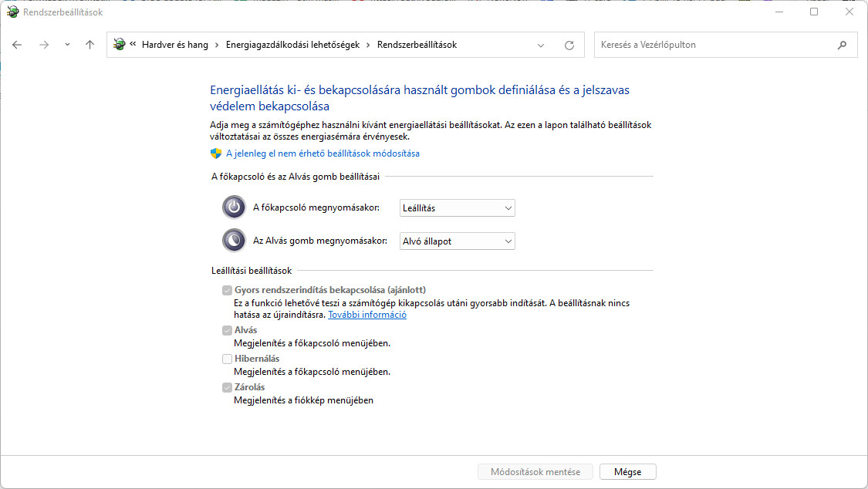868x489 pixels.
Task: Click the refresh icon in address bar
Action: [569, 45]
